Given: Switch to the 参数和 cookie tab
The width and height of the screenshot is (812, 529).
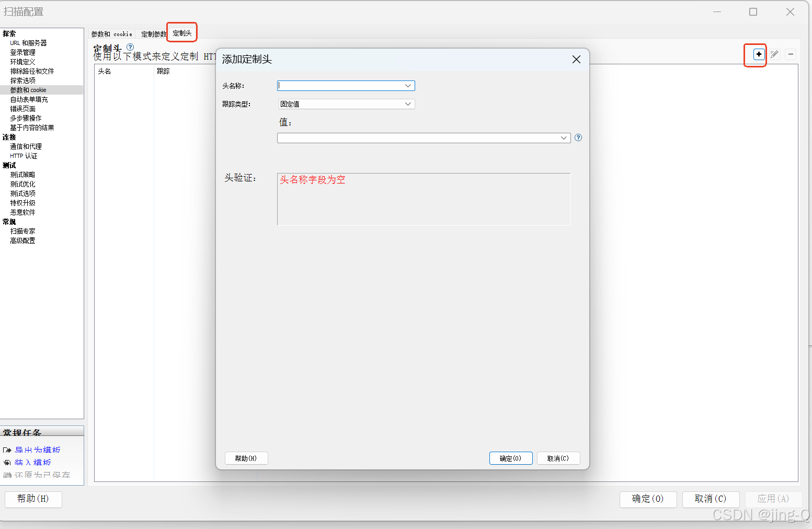Looking at the screenshot, I should [x=112, y=34].
